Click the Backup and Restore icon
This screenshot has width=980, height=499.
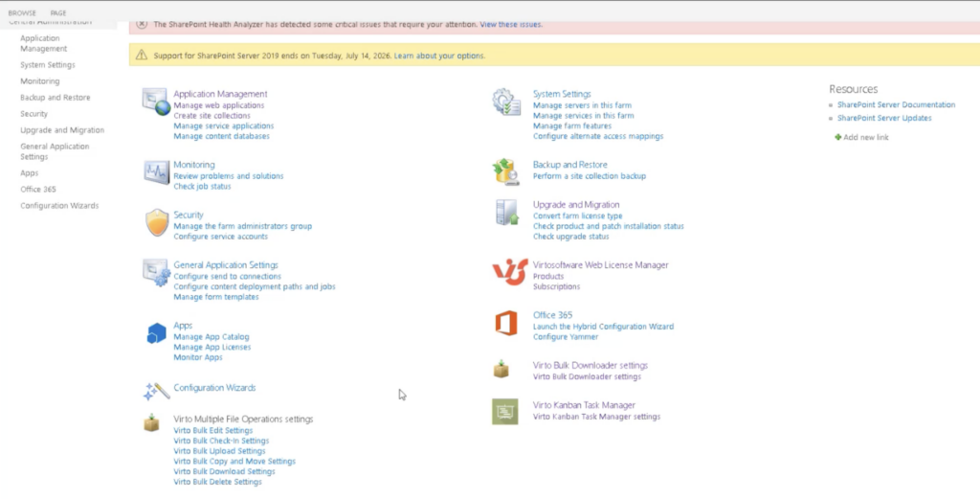coord(506,172)
